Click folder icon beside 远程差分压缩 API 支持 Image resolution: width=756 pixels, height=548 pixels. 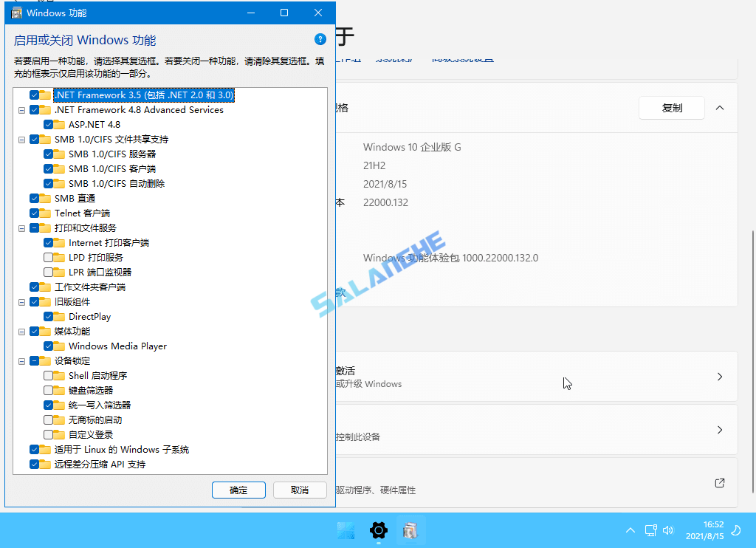coord(45,464)
